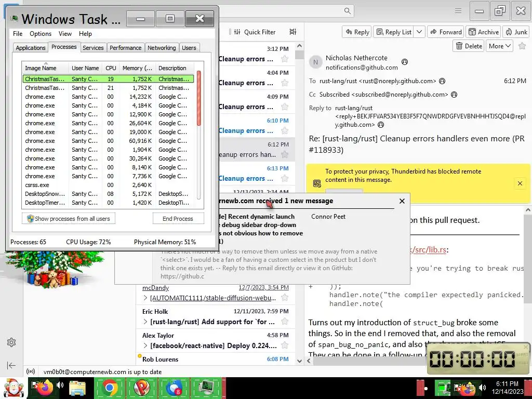Viewport: 532px width, 399px height.
Task: Star the Eric Holk rust-lang message
Action: 285,322
